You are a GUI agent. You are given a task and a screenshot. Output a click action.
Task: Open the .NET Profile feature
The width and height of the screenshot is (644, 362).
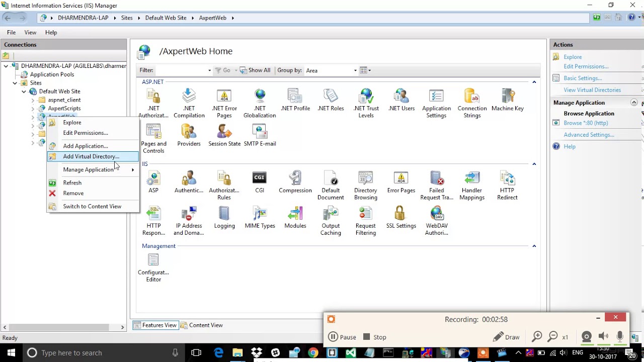(295, 100)
